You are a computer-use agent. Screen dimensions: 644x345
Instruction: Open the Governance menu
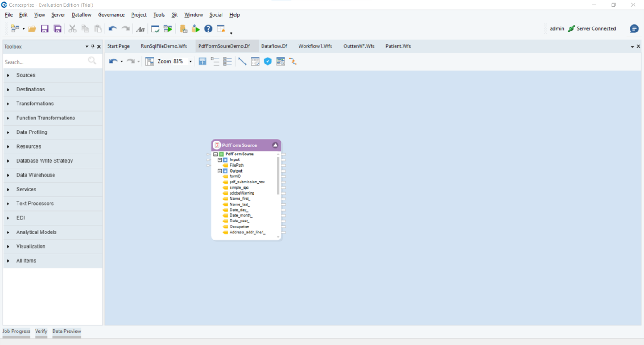pos(111,15)
